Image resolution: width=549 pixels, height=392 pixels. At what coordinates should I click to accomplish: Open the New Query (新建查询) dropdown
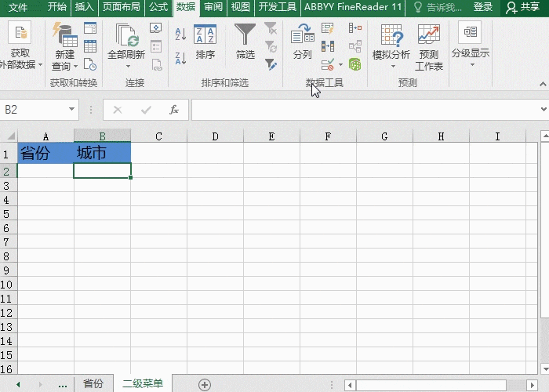(x=65, y=46)
